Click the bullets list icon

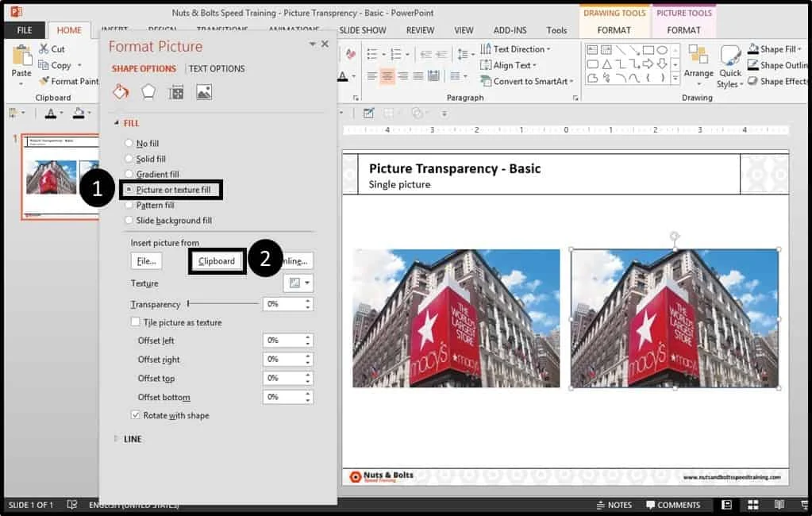pos(371,54)
